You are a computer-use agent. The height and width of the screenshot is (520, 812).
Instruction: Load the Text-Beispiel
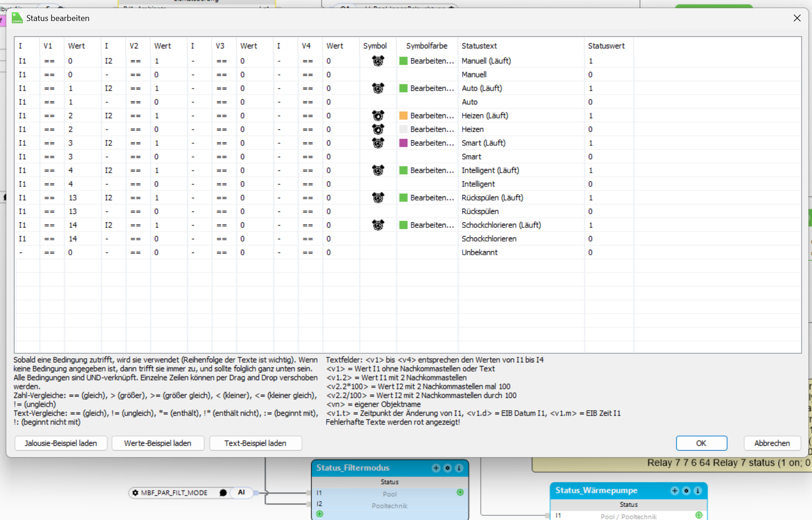pyautogui.click(x=255, y=443)
